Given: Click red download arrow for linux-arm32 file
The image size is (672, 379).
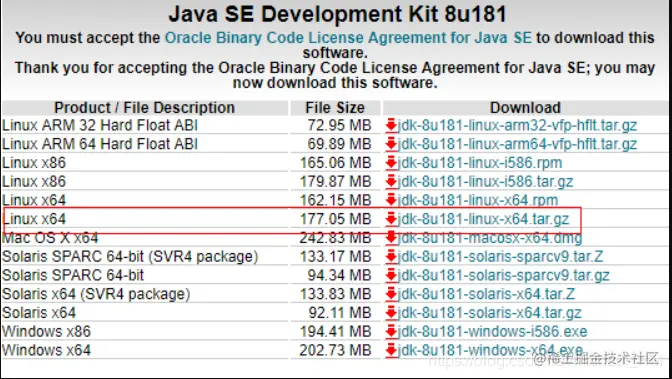Looking at the screenshot, I should tap(391, 126).
